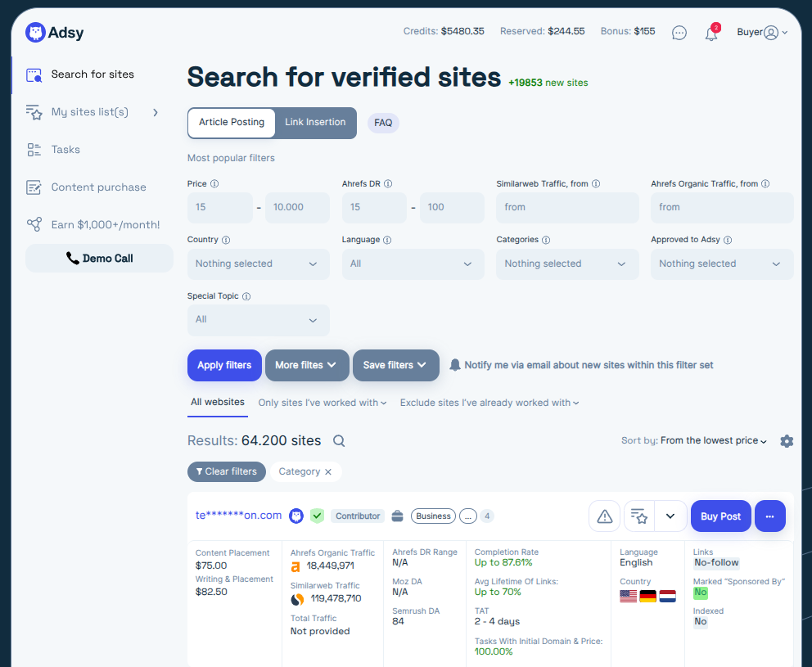
Task: Click the three-dots more options button
Action: click(x=769, y=516)
